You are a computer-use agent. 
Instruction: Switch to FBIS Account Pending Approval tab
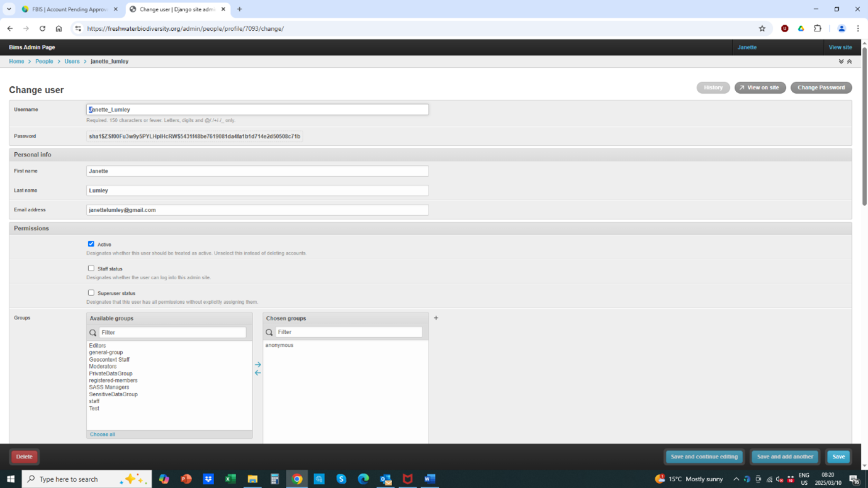click(x=70, y=9)
